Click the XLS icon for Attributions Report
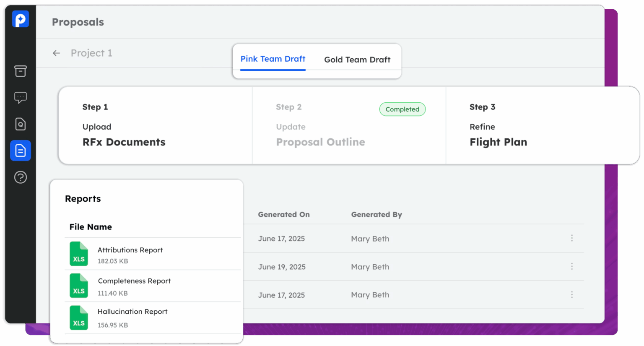The height and width of the screenshot is (346, 644). [79, 254]
